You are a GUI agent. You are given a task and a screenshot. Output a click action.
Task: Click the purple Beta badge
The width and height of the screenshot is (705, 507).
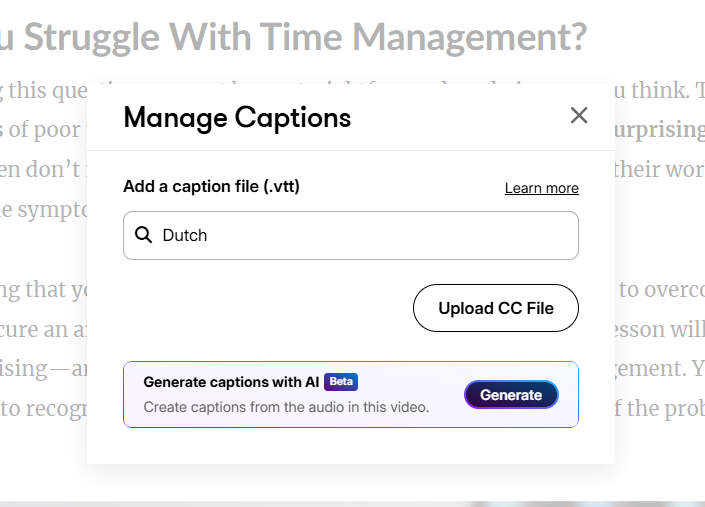[340, 381]
